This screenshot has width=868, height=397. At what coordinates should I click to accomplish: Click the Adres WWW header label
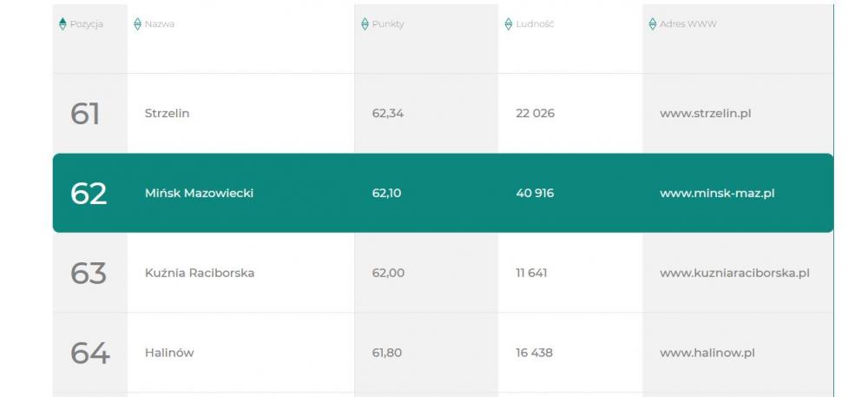point(688,24)
